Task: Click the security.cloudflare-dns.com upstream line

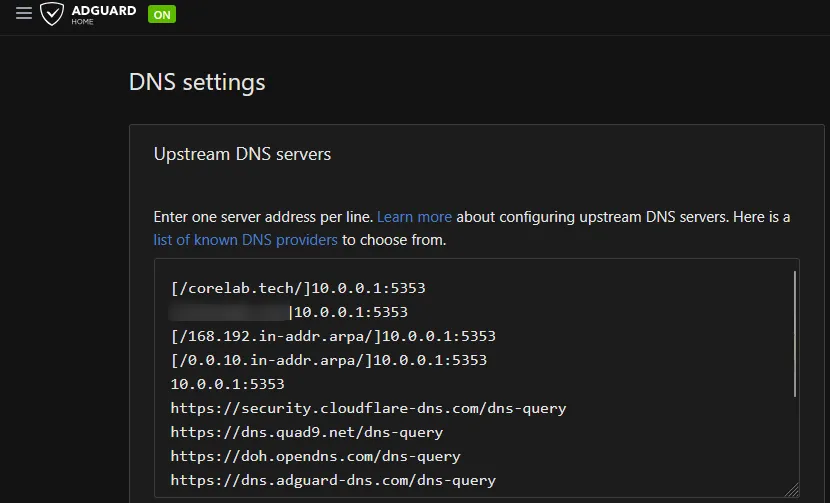Action: (368, 408)
